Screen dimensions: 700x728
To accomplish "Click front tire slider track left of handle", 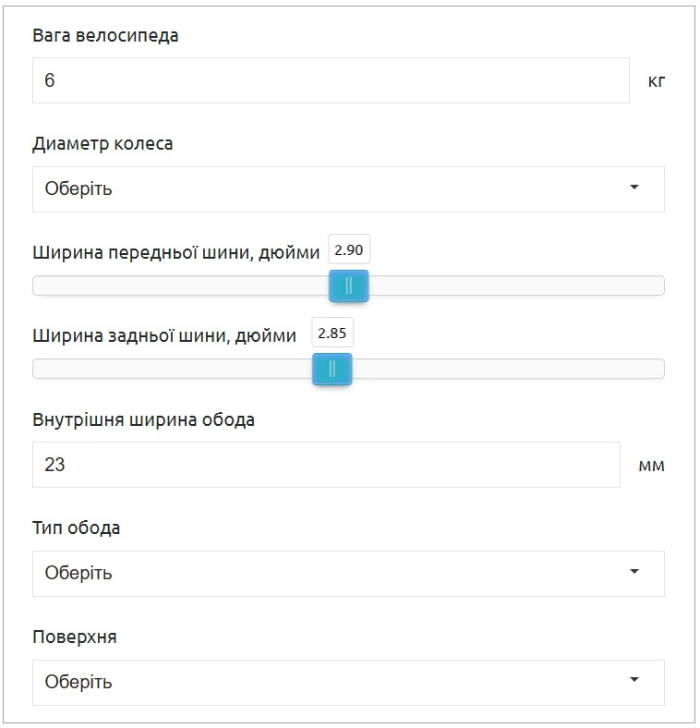I will (x=181, y=286).
